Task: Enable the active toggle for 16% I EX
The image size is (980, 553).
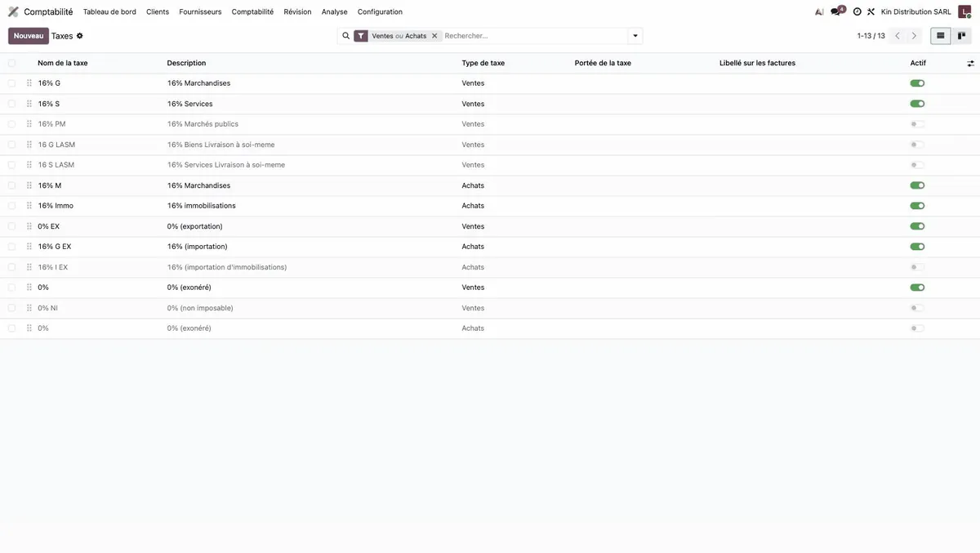Action: pyautogui.click(x=917, y=267)
